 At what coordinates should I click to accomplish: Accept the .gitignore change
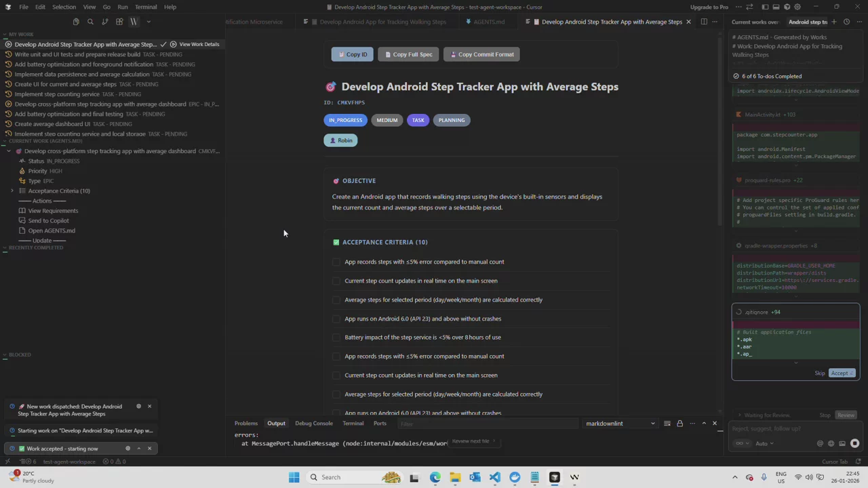point(840,373)
